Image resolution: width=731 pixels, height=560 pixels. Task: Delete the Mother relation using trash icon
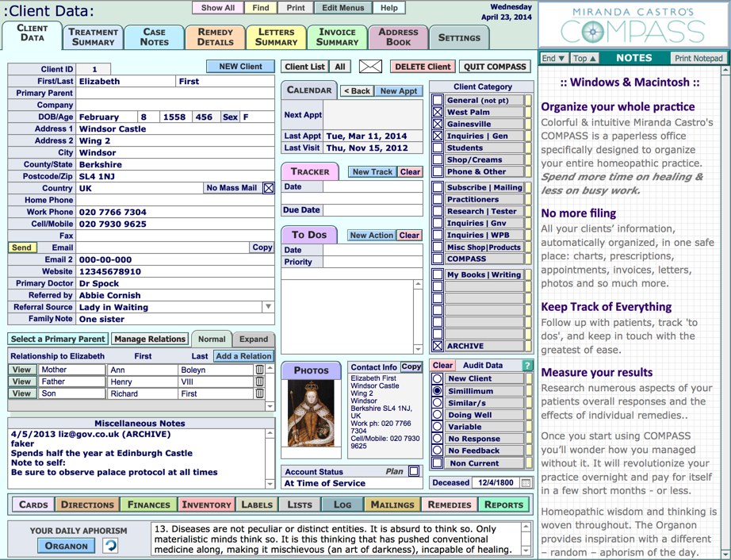(x=259, y=370)
